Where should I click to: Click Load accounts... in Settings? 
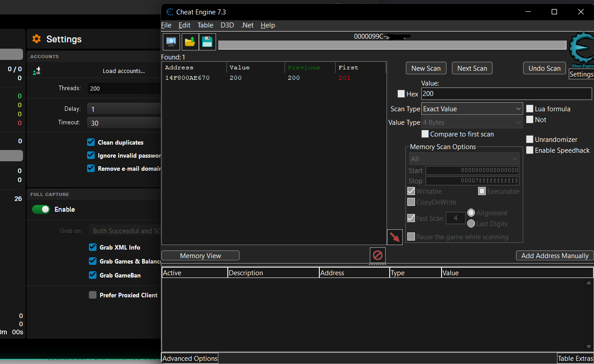point(124,71)
